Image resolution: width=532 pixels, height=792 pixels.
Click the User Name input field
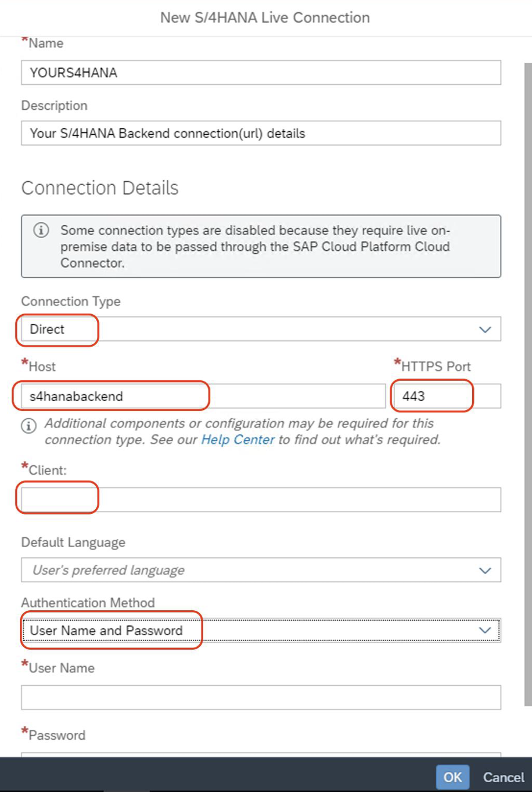(261, 697)
